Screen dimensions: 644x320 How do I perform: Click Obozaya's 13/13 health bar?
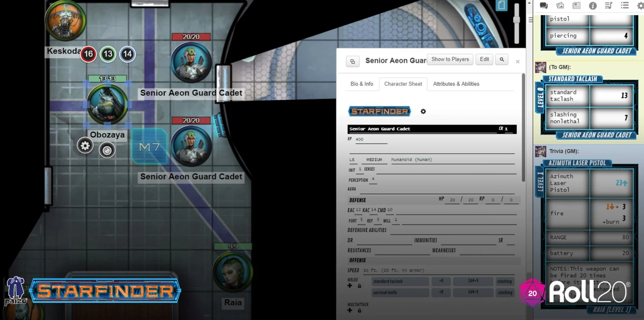tap(107, 78)
